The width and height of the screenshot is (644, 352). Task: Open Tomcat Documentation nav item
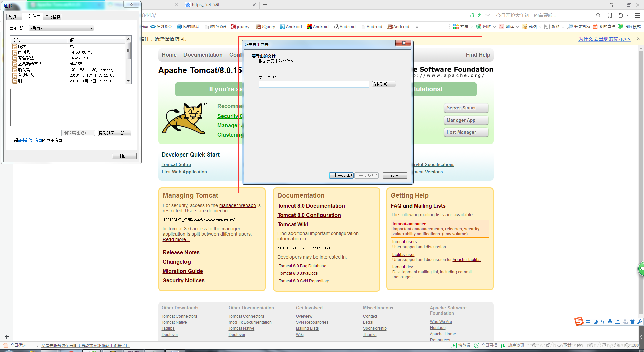click(x=203, y=55)
